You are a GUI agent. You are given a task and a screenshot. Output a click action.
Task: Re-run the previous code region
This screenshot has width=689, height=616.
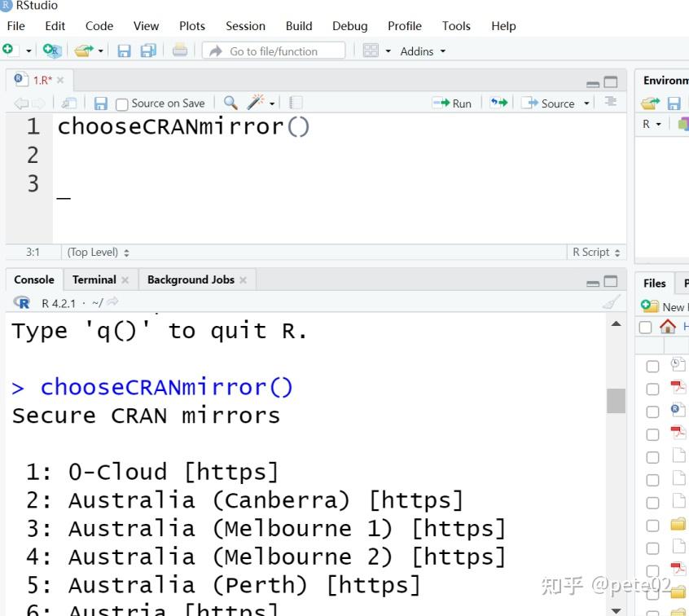click(498, 103)
